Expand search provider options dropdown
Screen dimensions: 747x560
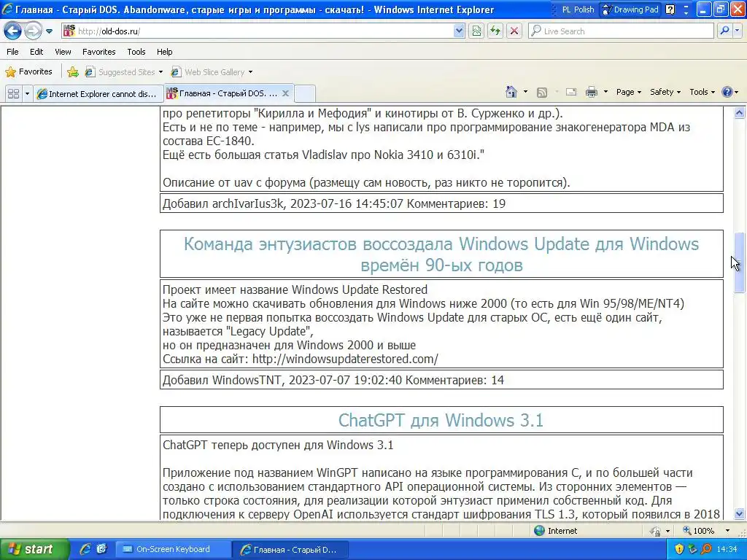pos(738,31)
